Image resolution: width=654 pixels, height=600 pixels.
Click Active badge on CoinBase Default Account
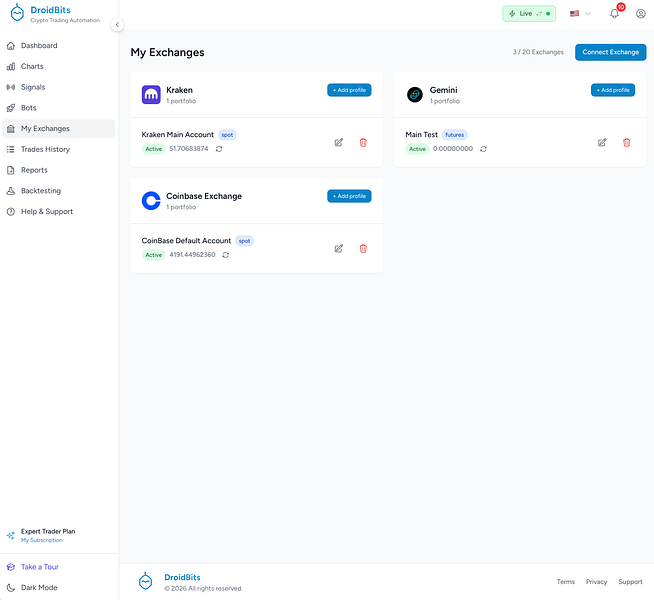click(x=153, y=255)
